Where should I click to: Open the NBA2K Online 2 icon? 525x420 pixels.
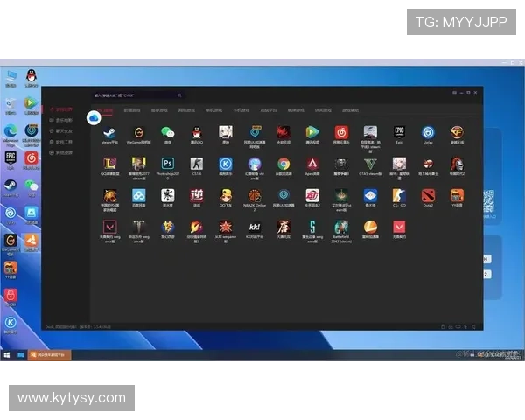coord(255,195)
